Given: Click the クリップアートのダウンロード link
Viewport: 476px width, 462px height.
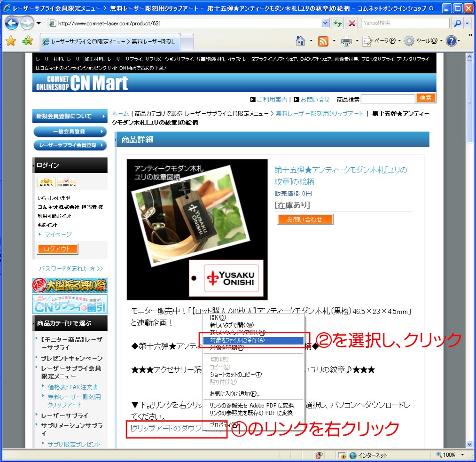Looking at the screenshot, I should (x=175, y=428).
